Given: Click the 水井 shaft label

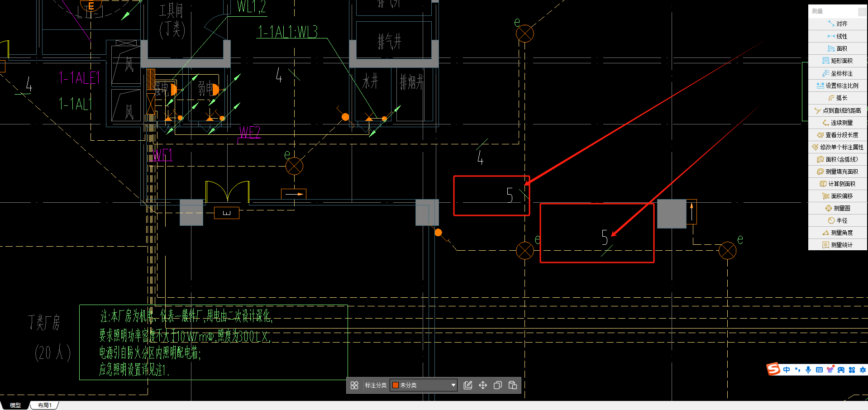Looking at the screenshot, I should coord(370,82).
